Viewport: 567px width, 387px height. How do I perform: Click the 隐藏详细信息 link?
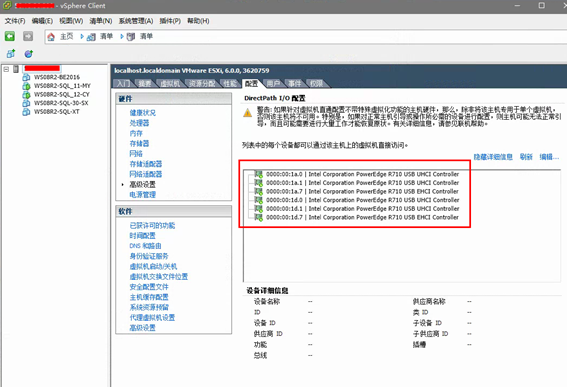point(493,157)
